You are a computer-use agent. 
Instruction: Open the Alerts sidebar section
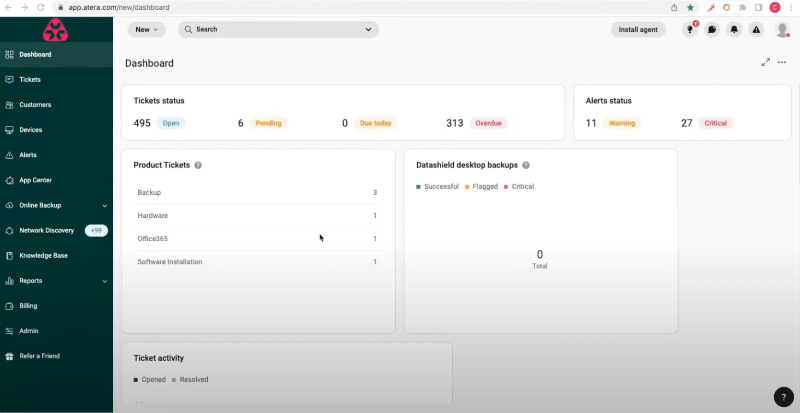pyautogui.click(x=56, y=155)
